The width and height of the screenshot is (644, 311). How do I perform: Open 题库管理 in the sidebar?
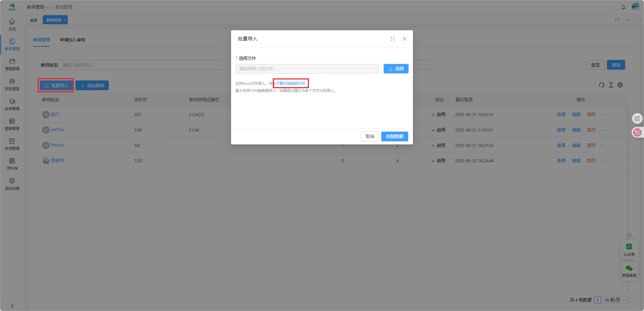(x=12, y=124)
